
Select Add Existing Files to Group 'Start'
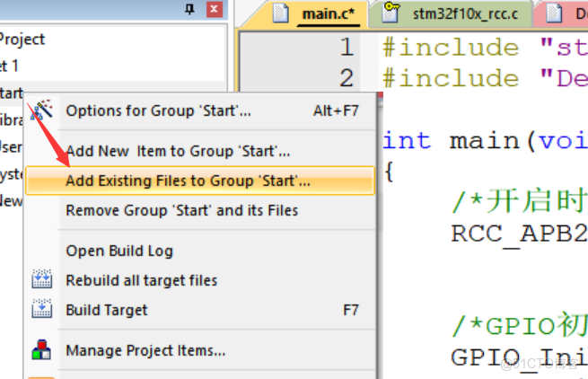(200, 181)
